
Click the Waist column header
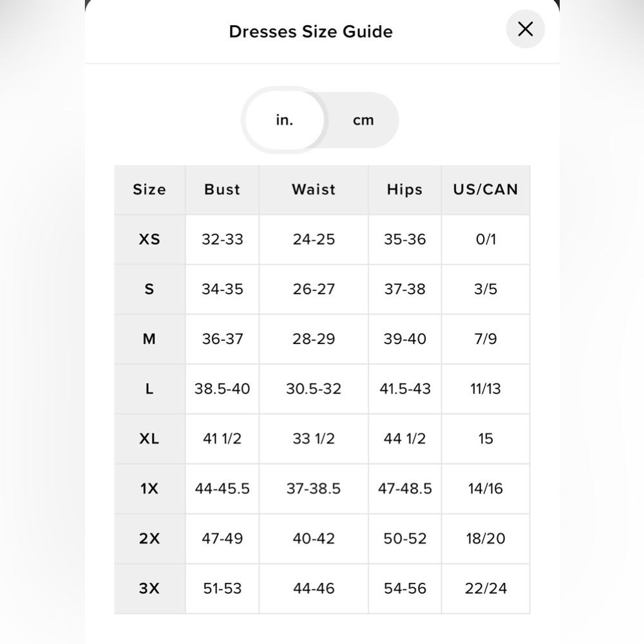tap(314, 190)
